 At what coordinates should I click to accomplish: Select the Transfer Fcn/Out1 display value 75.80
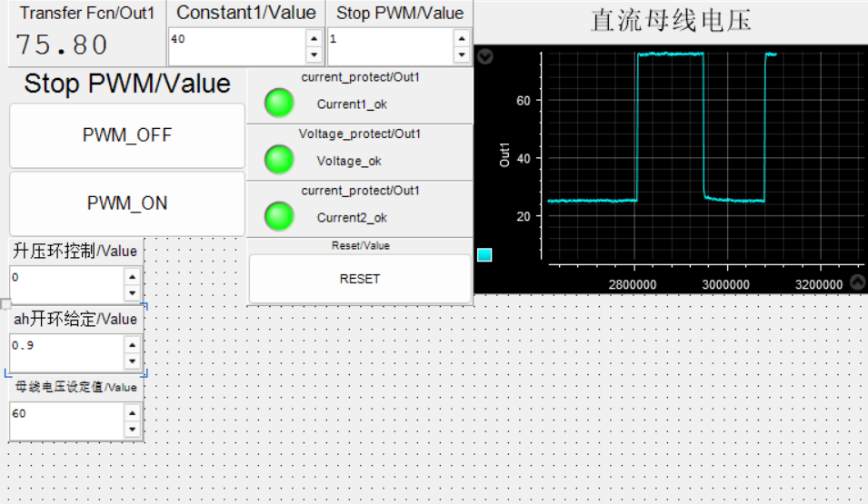[x=62, y=44]
